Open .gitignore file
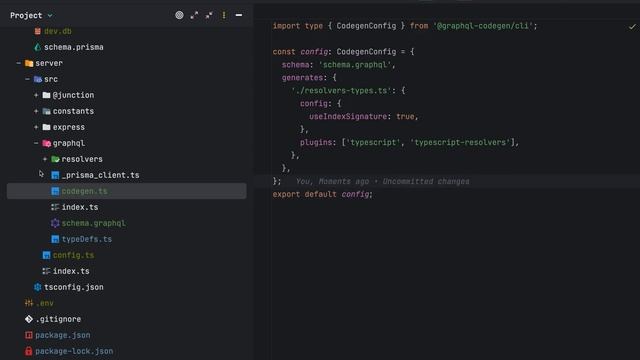 click(58, 319)
